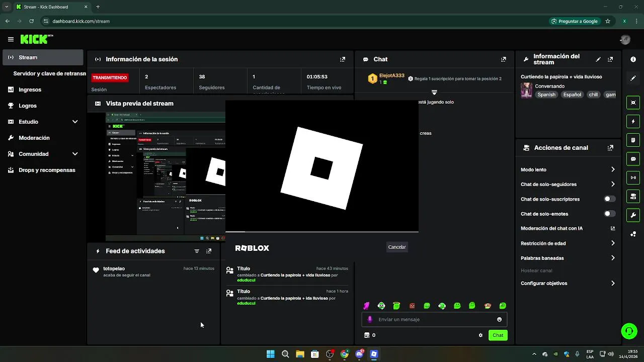Toggle the channel actions widget icon in right sidebar
644x362 pixels.
click(x=633, y=196)
